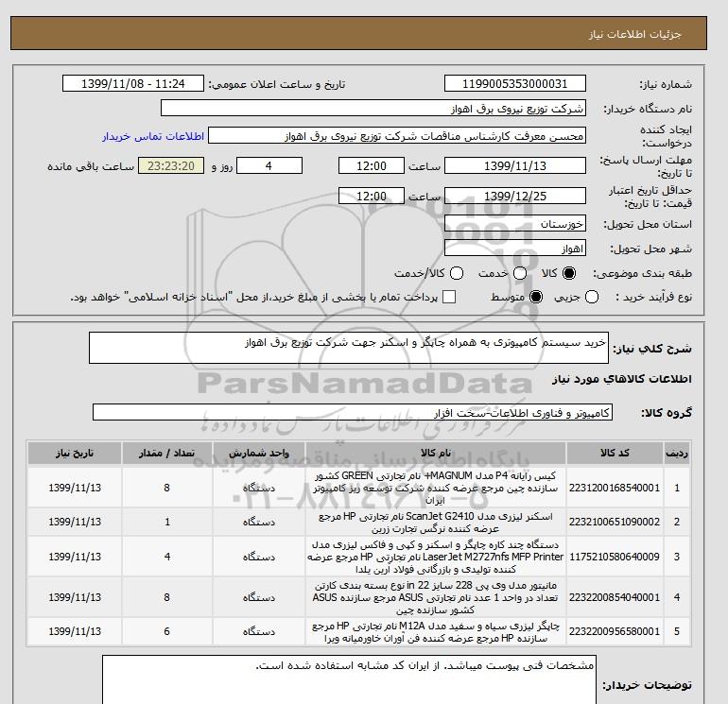Select the خدمت radio button
The image size is (728, 704).
pyautogui.click(x=520, y=273)
